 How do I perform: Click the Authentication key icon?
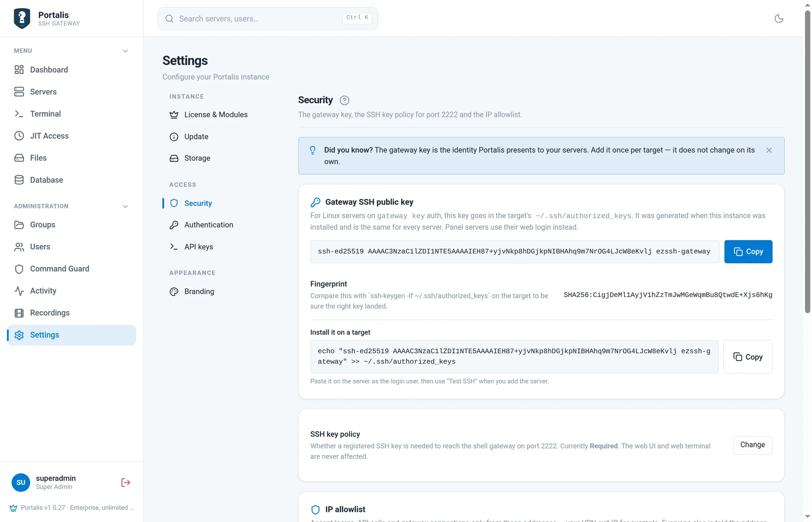click(x=174, y=225)
